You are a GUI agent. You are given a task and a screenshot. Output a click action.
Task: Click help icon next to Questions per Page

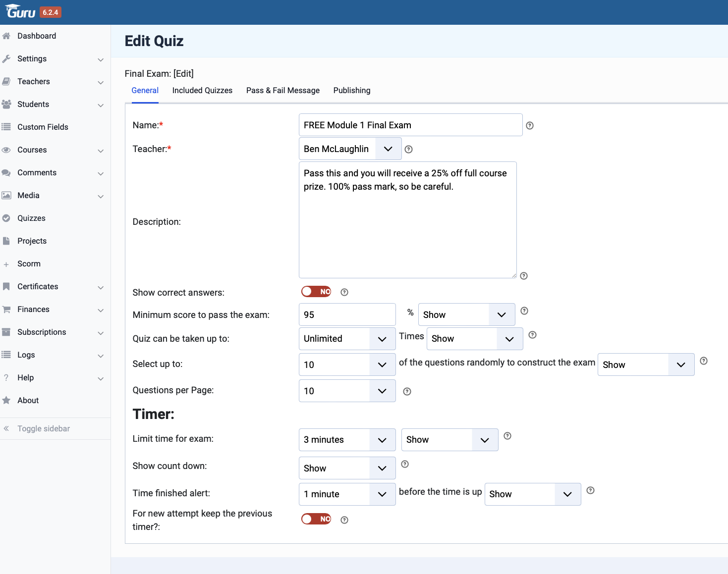coord(407,392)
